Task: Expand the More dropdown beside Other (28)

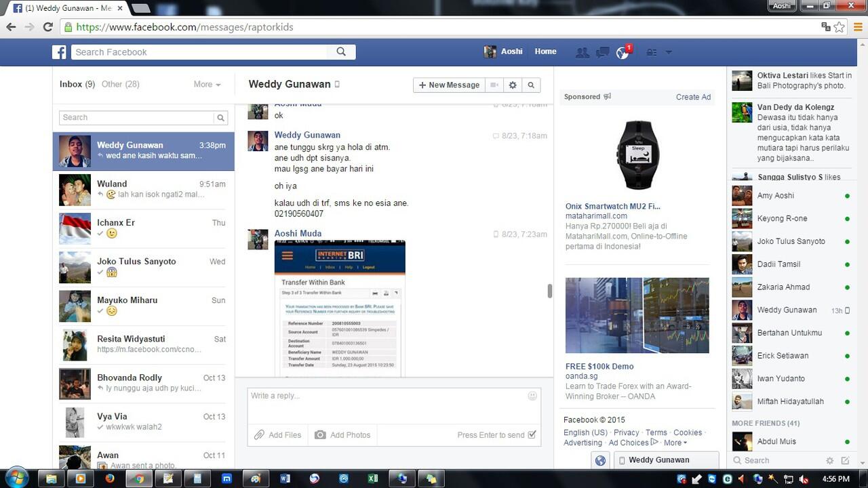Action: click(x=207, y=84)
